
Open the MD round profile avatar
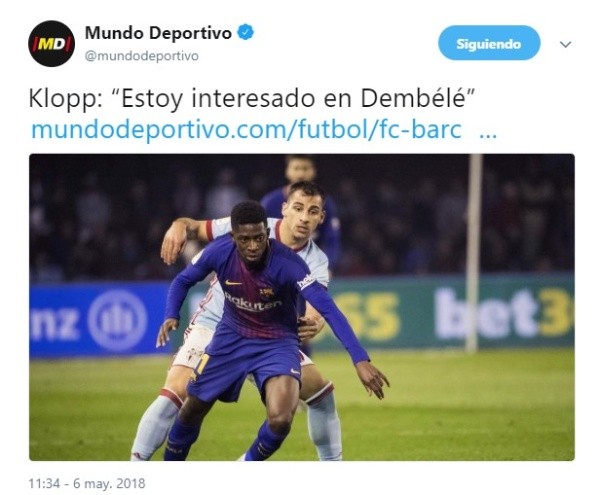51,44
